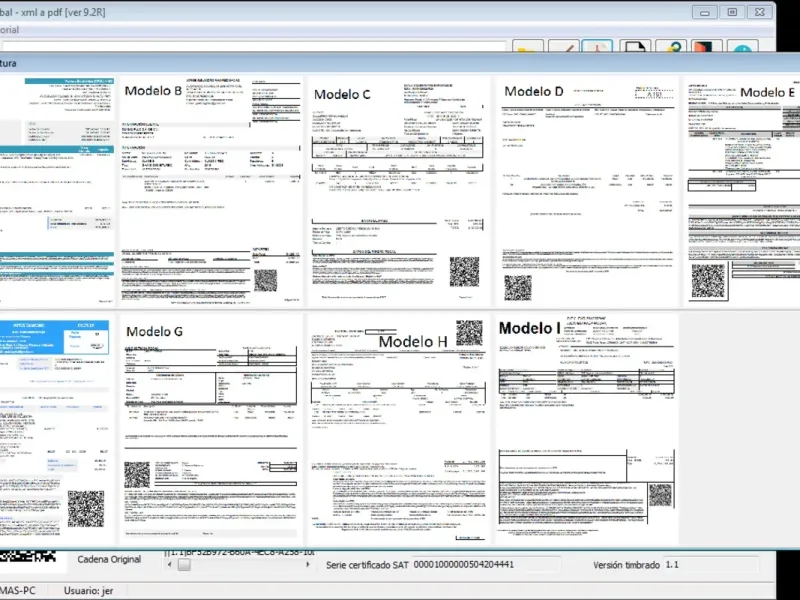The image size is (800, 600).
Task: Click the 'Serie certificado SAT' label
Action: click(x=367, y=565)
